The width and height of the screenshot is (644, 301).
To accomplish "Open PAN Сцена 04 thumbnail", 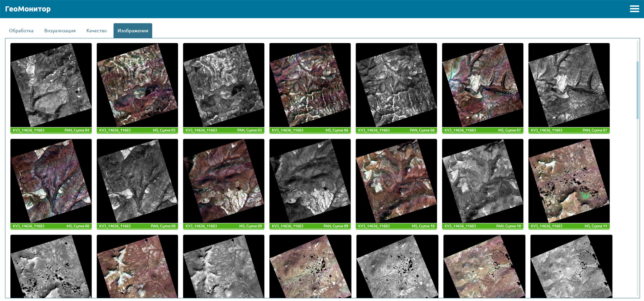I will (51, 85).
